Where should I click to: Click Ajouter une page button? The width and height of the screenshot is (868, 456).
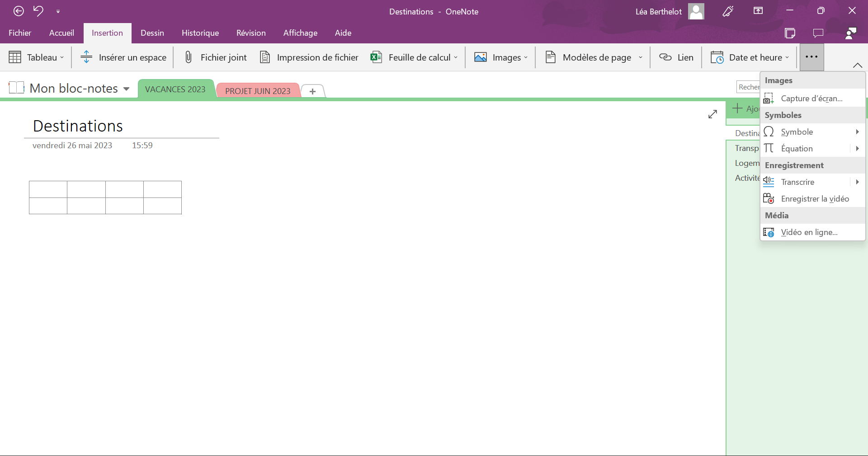[x=744, y=109]
